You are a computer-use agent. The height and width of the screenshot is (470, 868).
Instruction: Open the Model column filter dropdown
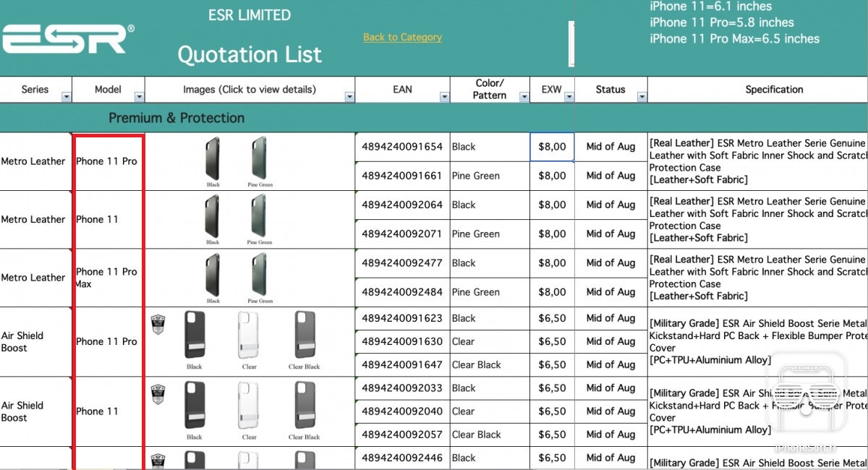pyautogui.click(x=138, y=96)
